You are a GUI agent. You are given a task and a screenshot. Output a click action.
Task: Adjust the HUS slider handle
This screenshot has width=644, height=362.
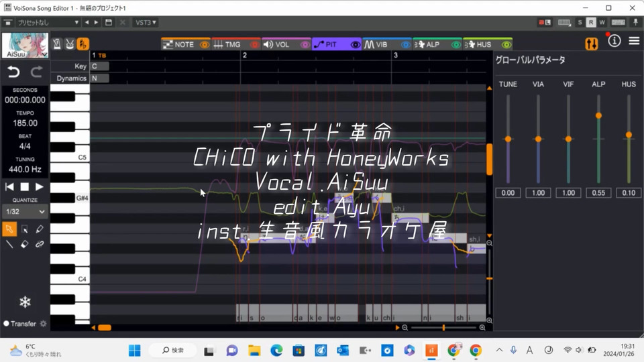pyautogui.click(x=629, y=135)
